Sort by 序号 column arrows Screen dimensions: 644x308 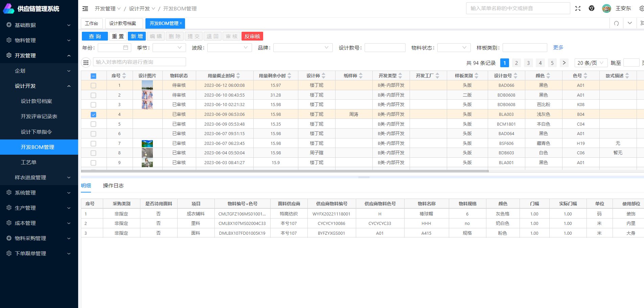124,76
